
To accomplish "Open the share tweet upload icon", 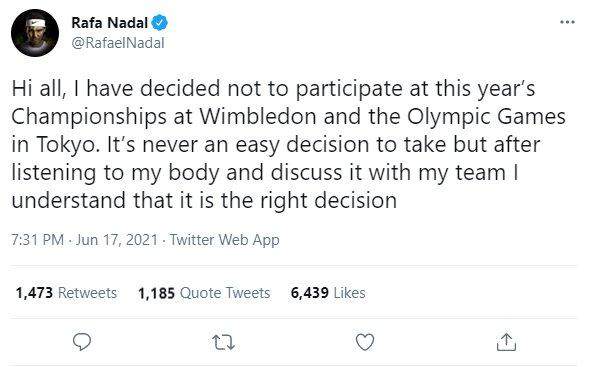I will pos(506,342).
